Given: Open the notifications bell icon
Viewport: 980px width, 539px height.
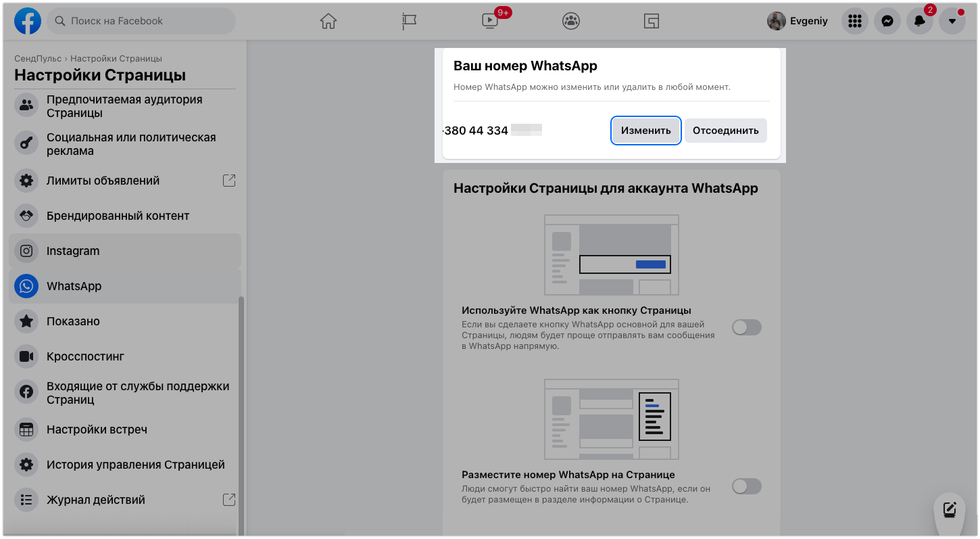Looking at the screenshot, I should 920,21.
